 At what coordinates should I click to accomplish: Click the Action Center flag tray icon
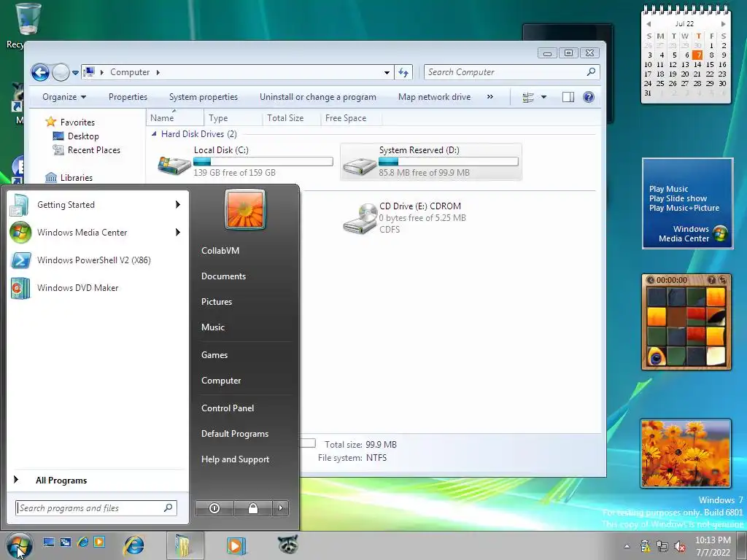click(x=645, y=546)
